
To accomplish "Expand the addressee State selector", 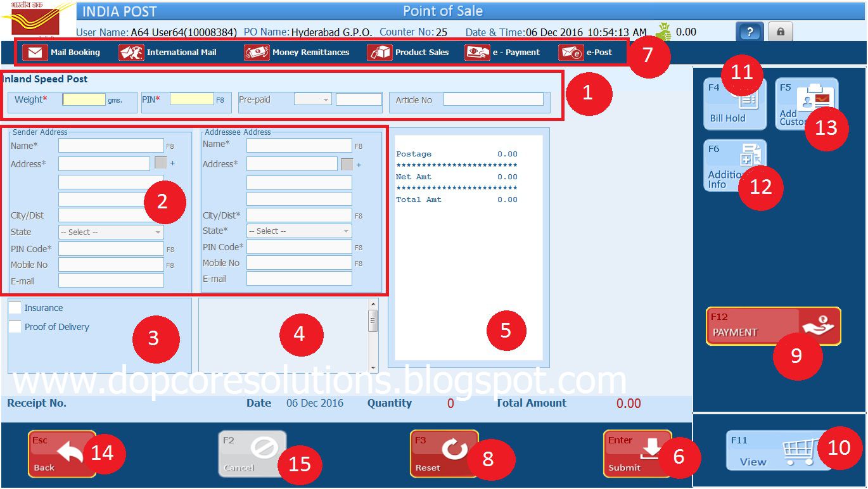I will pos(298,231).
